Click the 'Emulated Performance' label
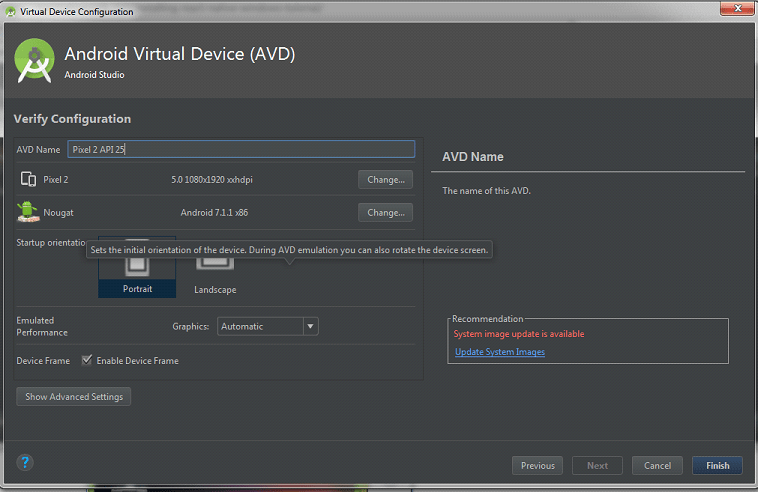The width and height of the screenshot is (758, 492). pyautogui.click(x=42, y=326)
